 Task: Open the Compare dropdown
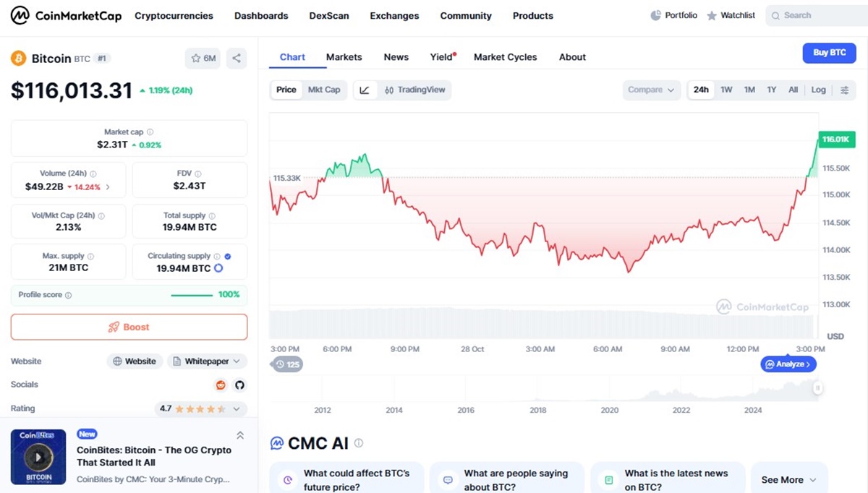[651, 90]
